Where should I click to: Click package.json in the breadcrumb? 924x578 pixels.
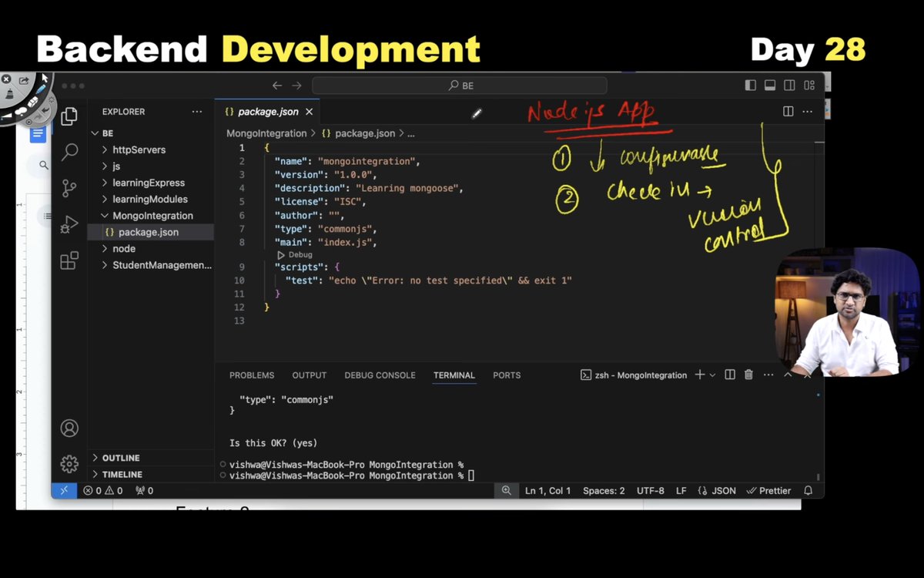point(358,133)
